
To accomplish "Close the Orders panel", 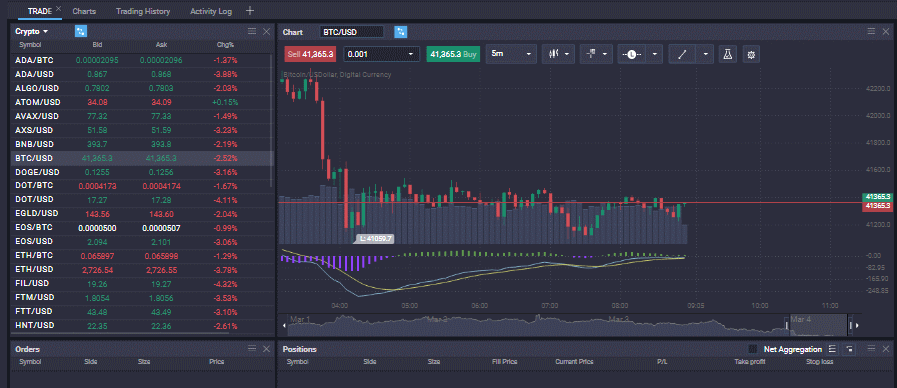I will [266, 349].
